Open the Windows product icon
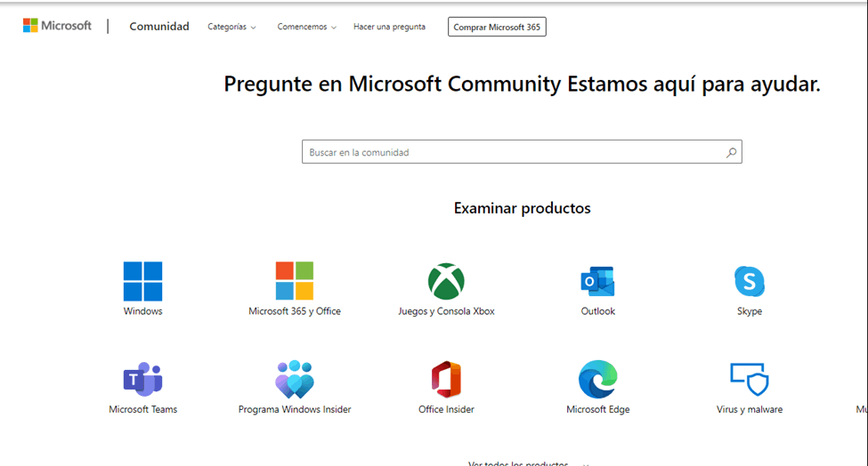The width and height of the screenshot is (868, 466). click(x=142, y=281)
